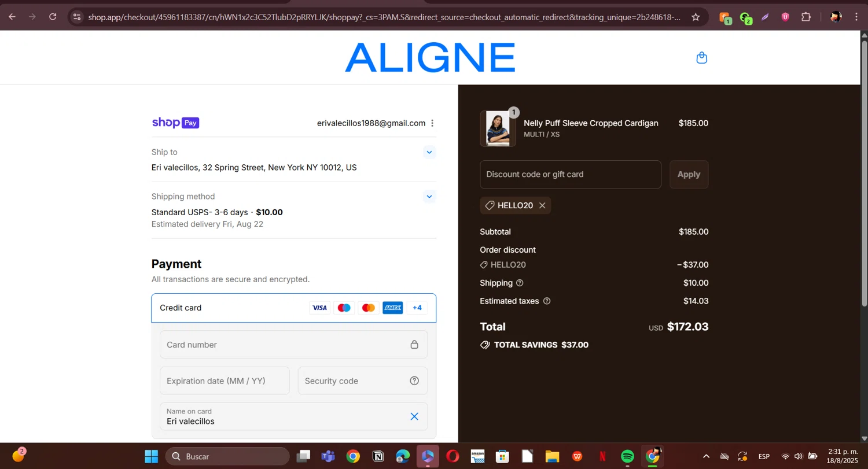Click the card number lock icon
868x469 pixels.
pos(414,345)
